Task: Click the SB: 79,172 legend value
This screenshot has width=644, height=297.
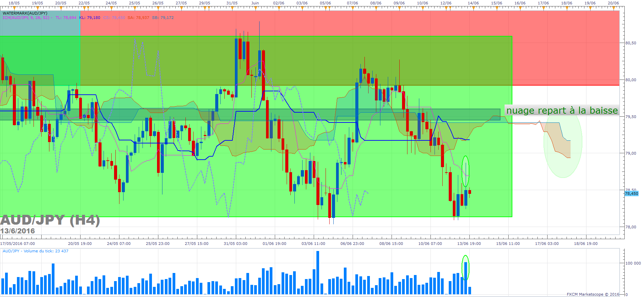Action: pyautogui.click(x=163, y=18)
